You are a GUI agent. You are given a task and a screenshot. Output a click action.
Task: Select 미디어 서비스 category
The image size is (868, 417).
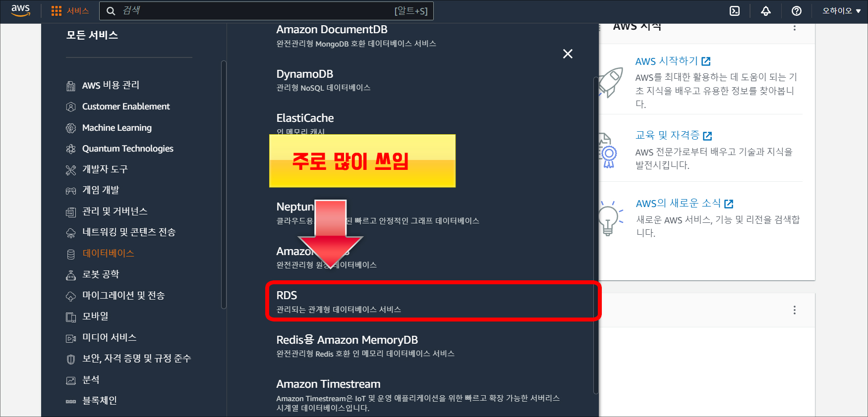tap(110, 338)
